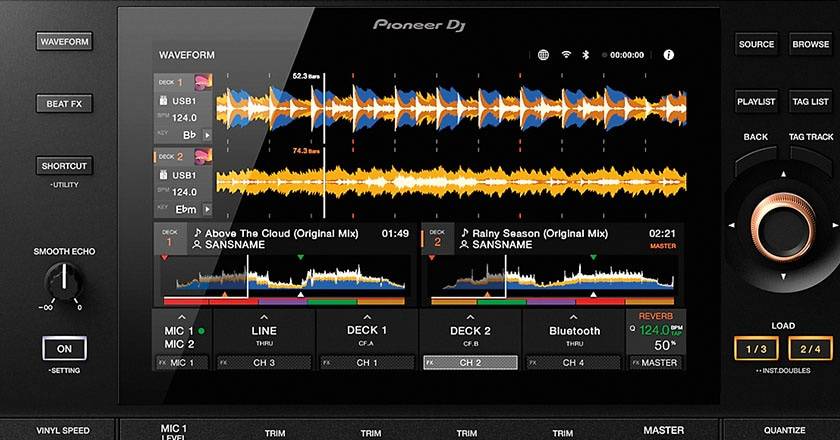The width and height of the screenshot is (840, 440).
Task: Push the SHORTCUT hardware button
Action: [x=64, y=166]
